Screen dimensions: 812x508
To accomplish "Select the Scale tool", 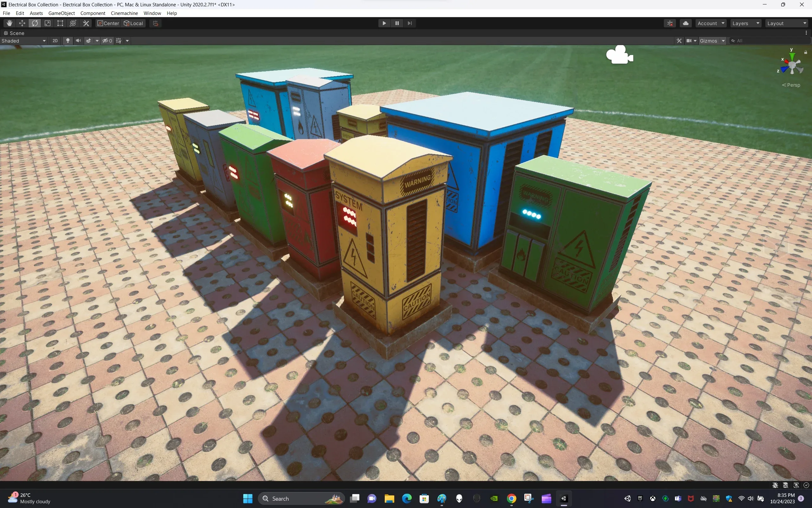I will (x=48, y=23).
